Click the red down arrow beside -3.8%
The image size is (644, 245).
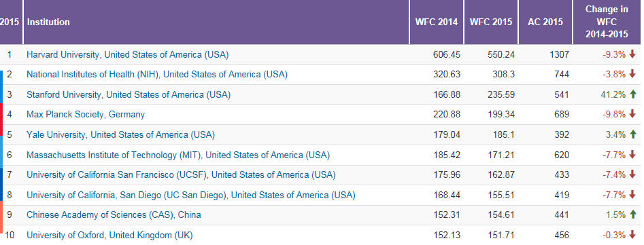(x=632, y=75)
